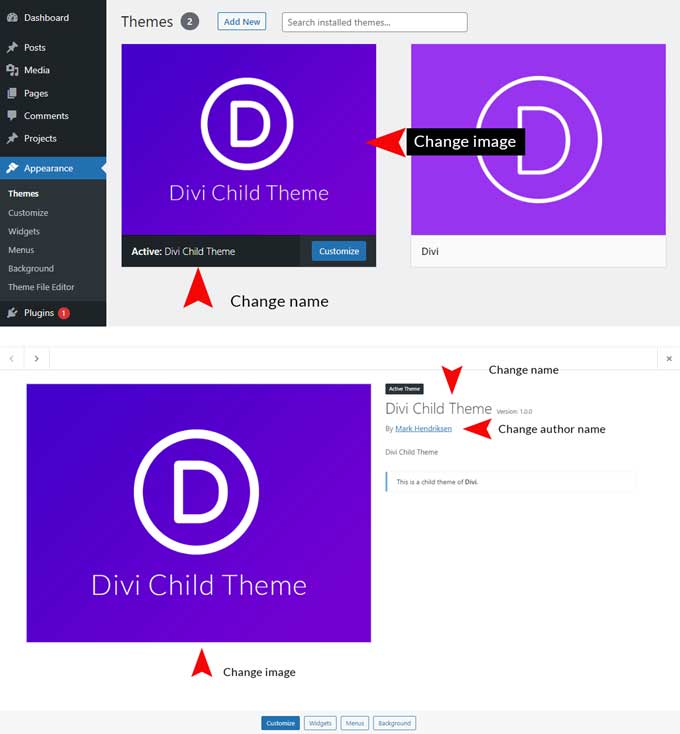This screenshot has height=734, width=680.
Task: Click the Version 1.0.0 text
Action: point(514,411)
